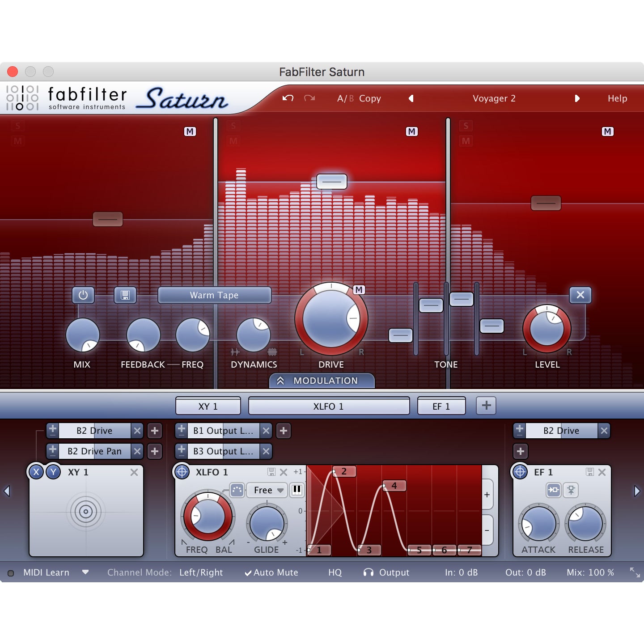Select the XLFO 1 modulation tab
644x644 pixels.
point(329,406)
